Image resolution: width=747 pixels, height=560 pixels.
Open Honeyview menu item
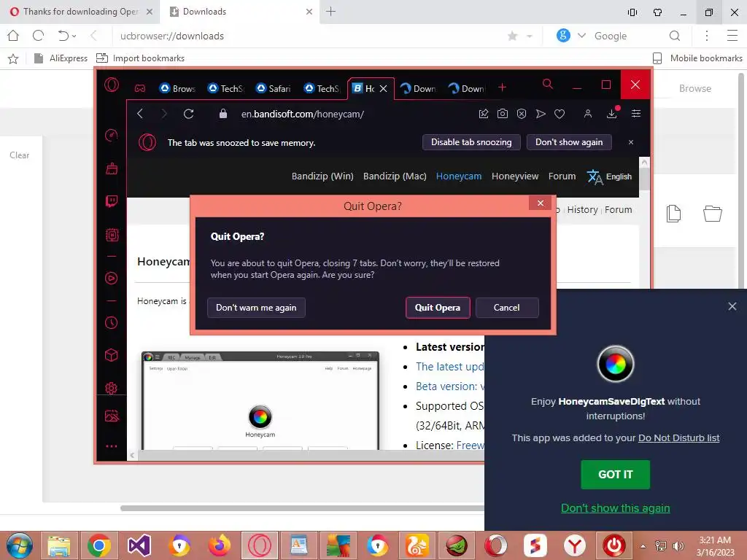[515, 176]
